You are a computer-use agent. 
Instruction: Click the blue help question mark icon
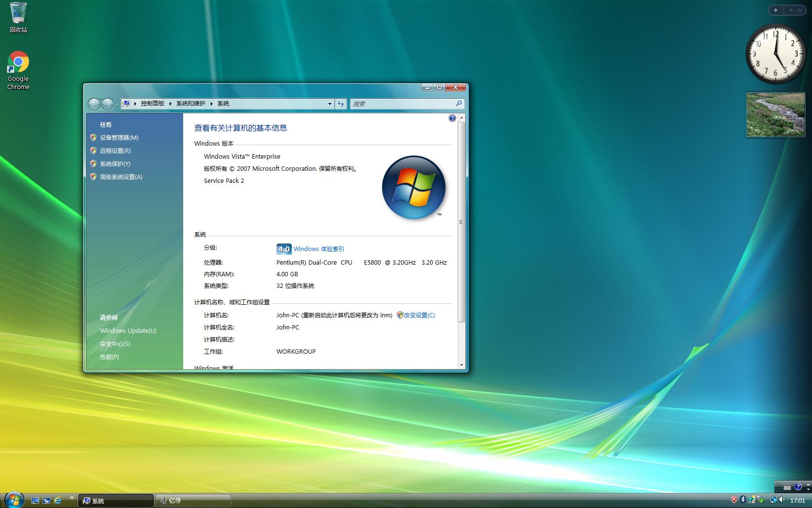tap(452, 118)
